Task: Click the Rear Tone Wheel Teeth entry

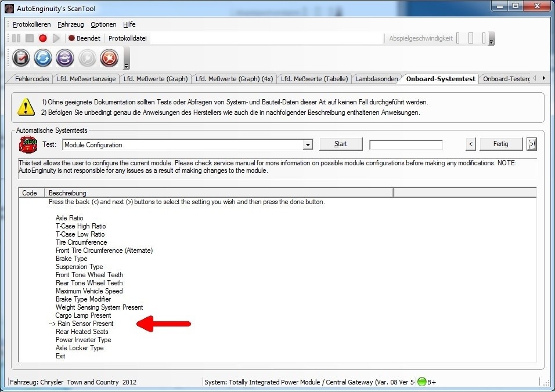Action: 89,283
